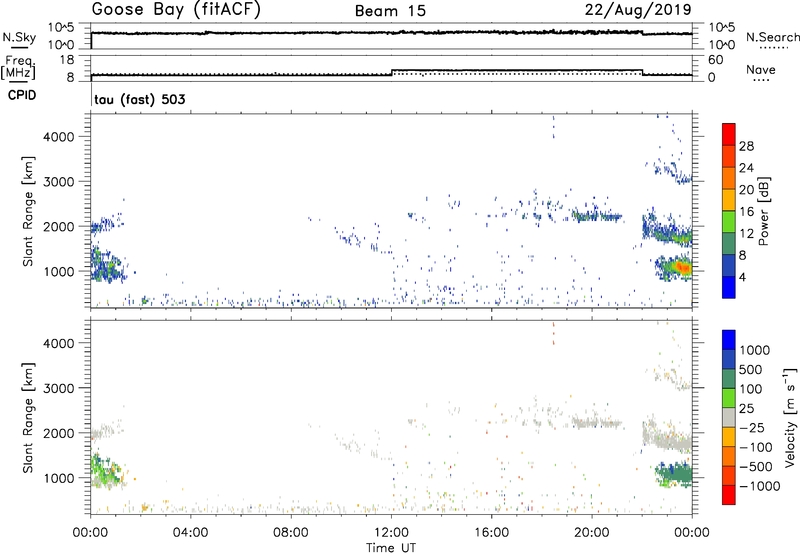Screen dimensions: 800x554
Task: Click the '24' label on the power colorbar
Action: pos(746,168)
